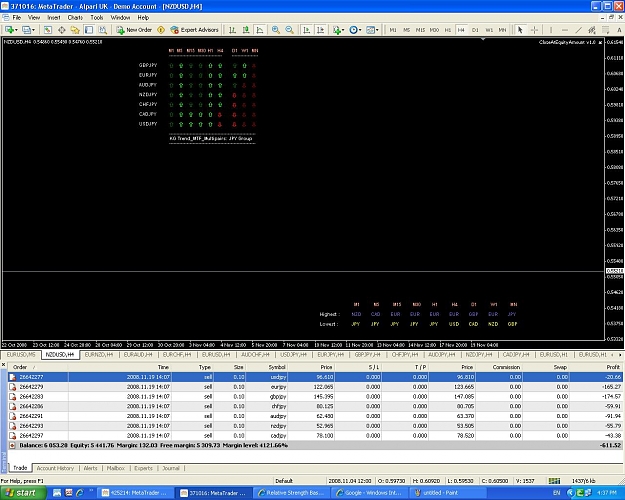Screen dimensions: 625x500
Task: Switch to the EURUSD,M5 chart tab
Action: point(21,354)
